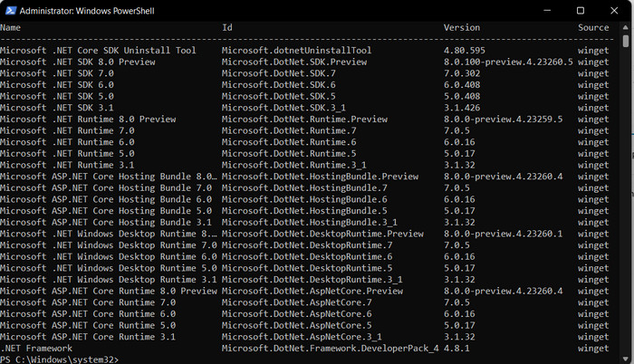Click the Source column header
This screenshot has width=634, height=364.
click(593, 27)
